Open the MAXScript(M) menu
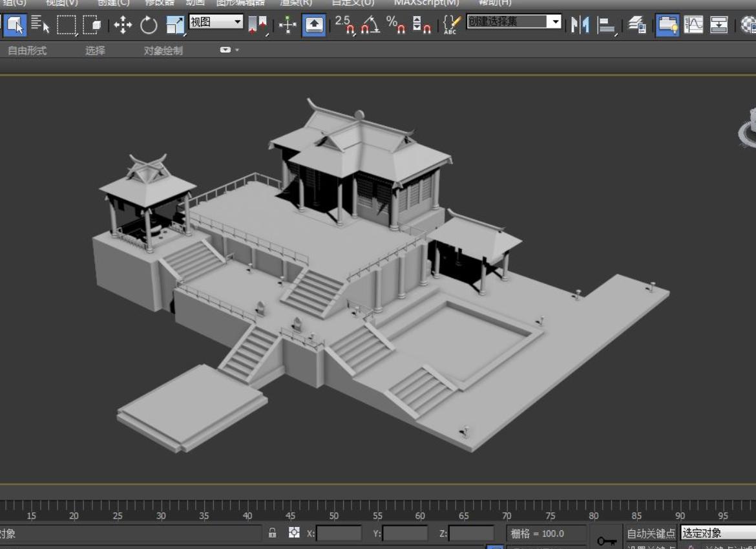 pyautogui.click(x=426, y=3)
